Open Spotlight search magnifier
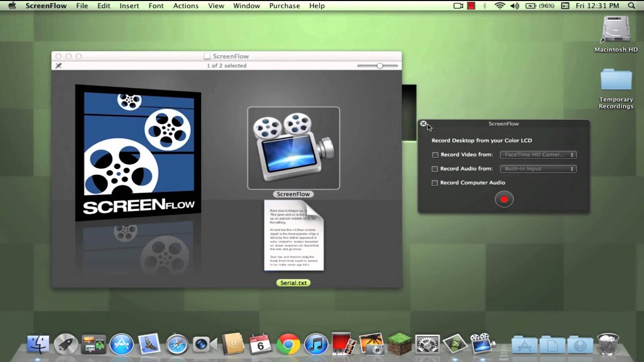Screen dimensions: 644x362 (x=631, y=6)
